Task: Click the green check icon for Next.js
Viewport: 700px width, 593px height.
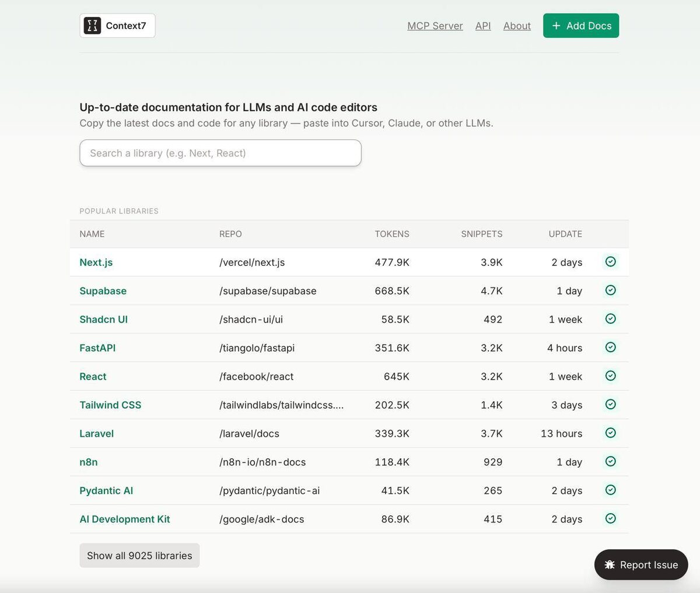Action: pos(611,262)
